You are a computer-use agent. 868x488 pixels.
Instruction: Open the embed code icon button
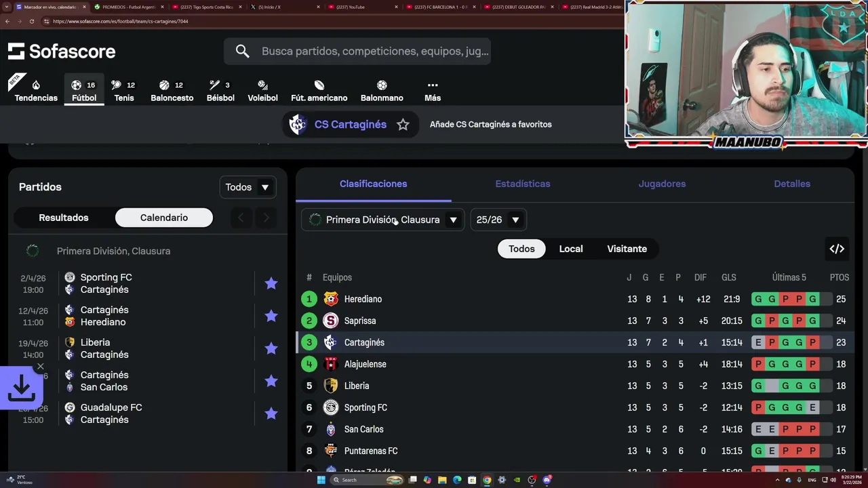pos(837,249)
